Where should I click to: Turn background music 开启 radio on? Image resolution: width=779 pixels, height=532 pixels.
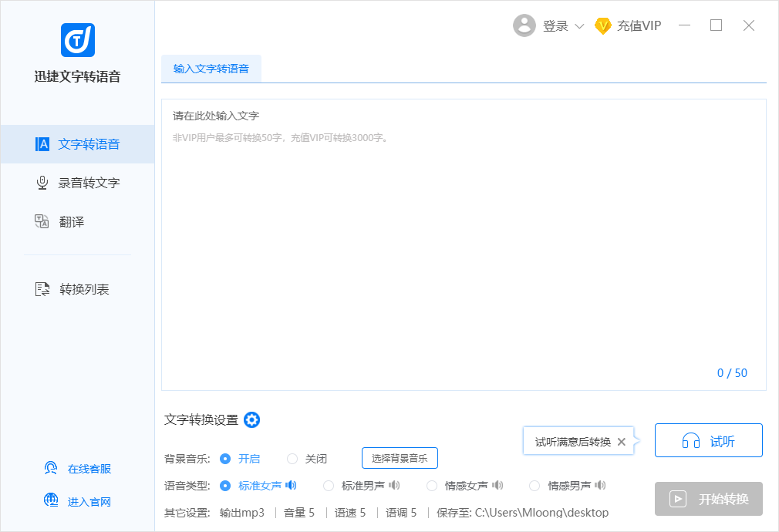tap(225, 459)
